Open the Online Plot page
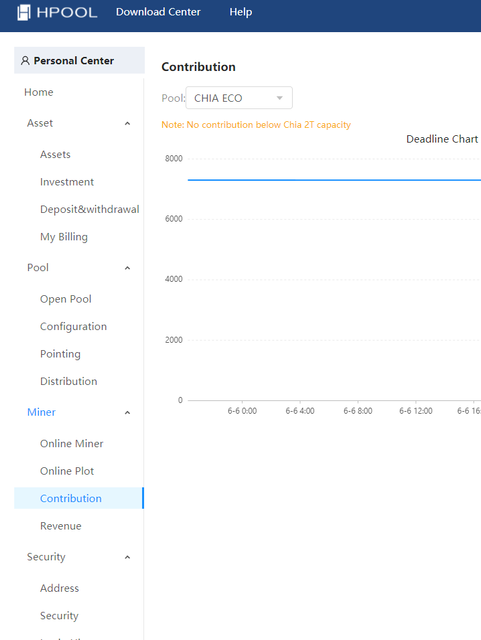Viewport: 481px width, 640px height. [67, 471]
